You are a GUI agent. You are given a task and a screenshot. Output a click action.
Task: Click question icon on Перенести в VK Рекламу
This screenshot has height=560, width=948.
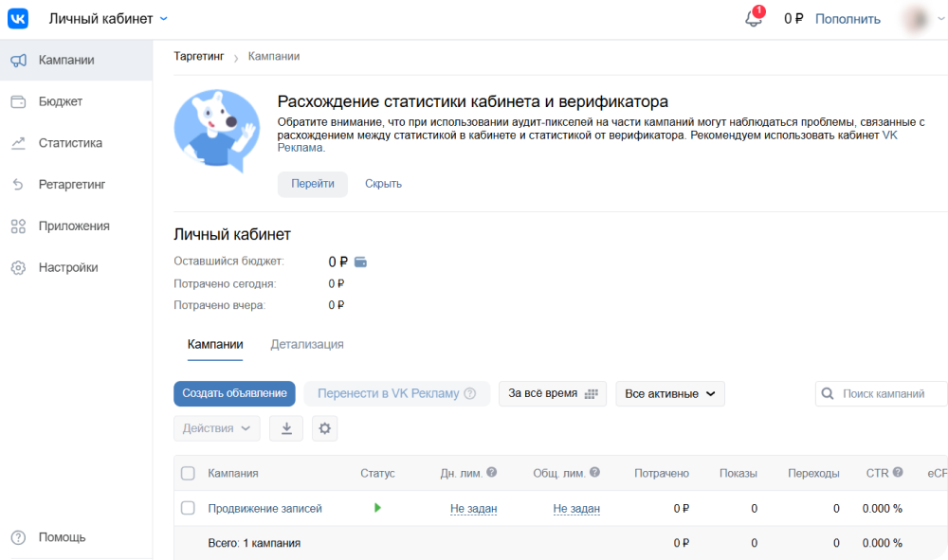(470, 393)
